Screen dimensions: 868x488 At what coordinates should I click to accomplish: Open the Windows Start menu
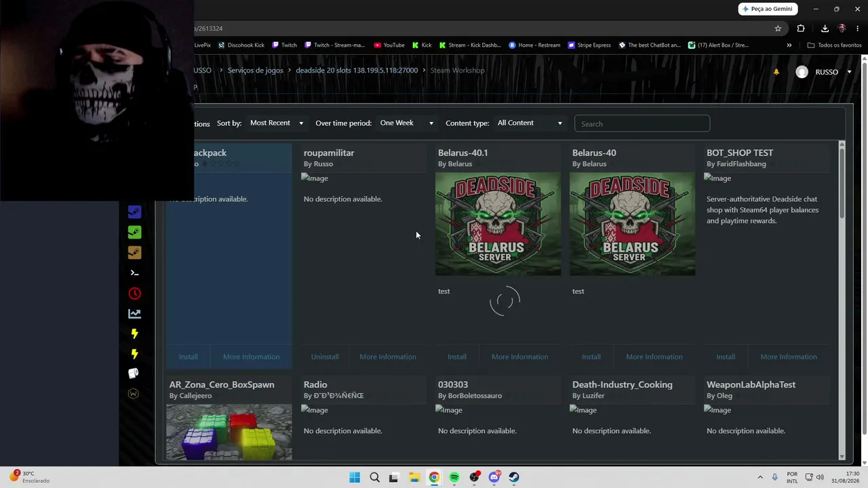coord(355,477)
